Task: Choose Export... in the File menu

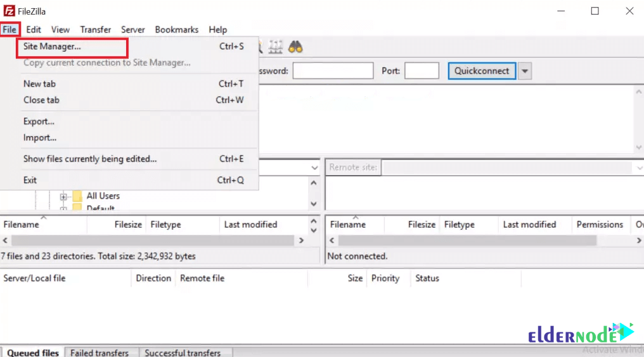Action: (x=134, y=122)
